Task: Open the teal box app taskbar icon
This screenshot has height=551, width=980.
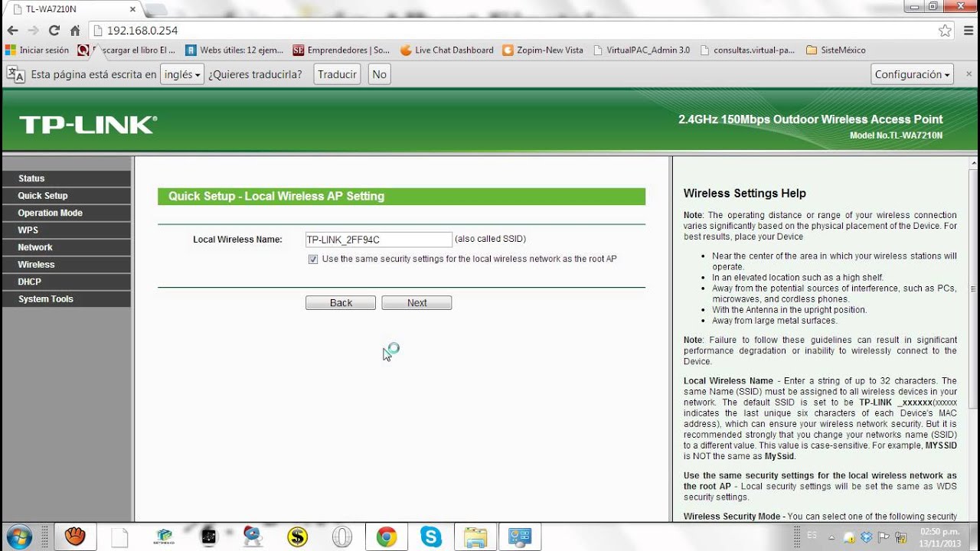Action: pyautogui.click(x=164, y=537)
